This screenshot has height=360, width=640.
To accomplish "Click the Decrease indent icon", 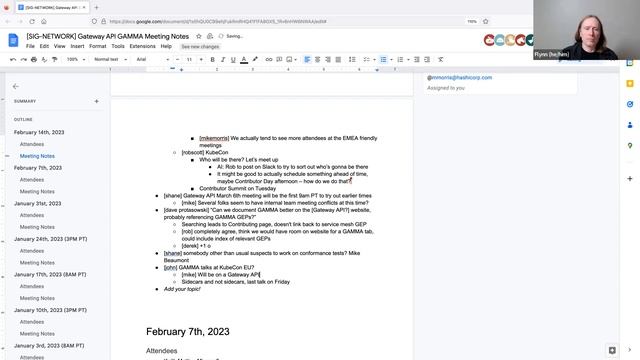I will pyautogui.click(x=417, y=60).
